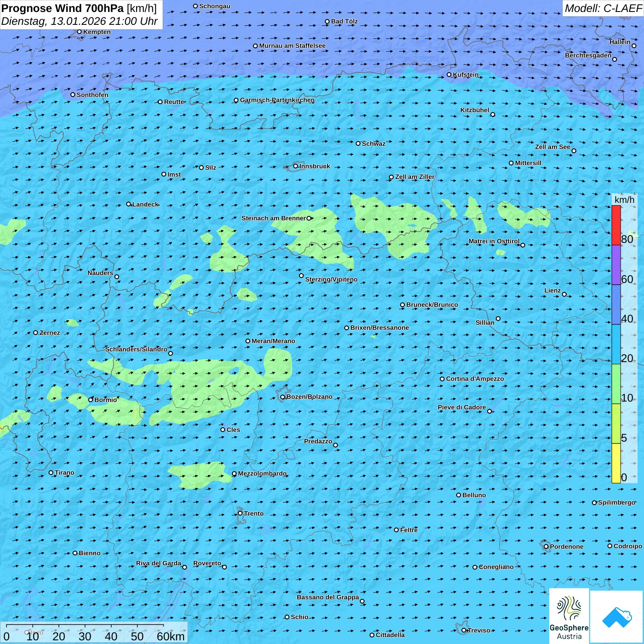Click the 'Bruneck/Brunico' label
The width and height of the screenshot is (644, 644).
coord(432,305)
